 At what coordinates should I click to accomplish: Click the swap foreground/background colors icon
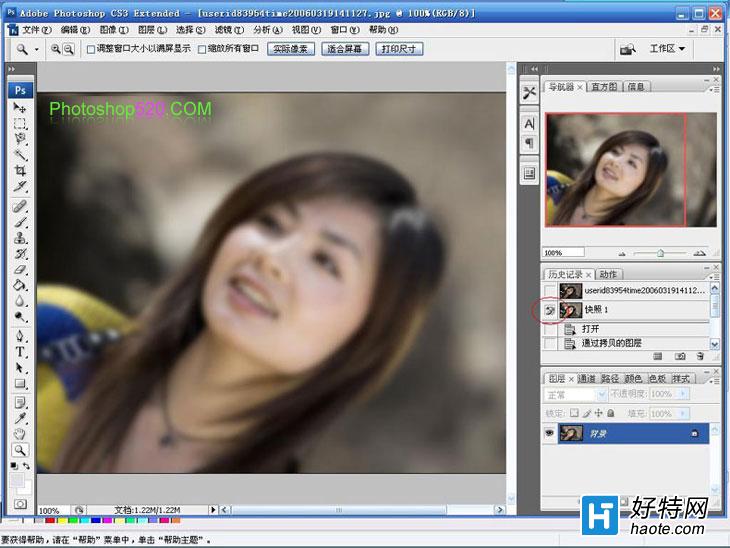tap(27, 465)
